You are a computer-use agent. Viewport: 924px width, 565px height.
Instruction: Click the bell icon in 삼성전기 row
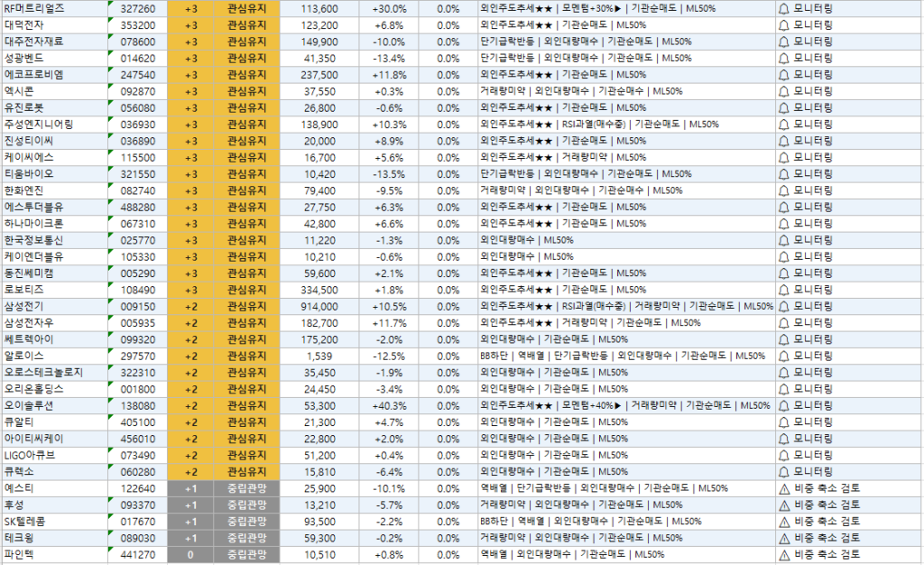[784, 306]
